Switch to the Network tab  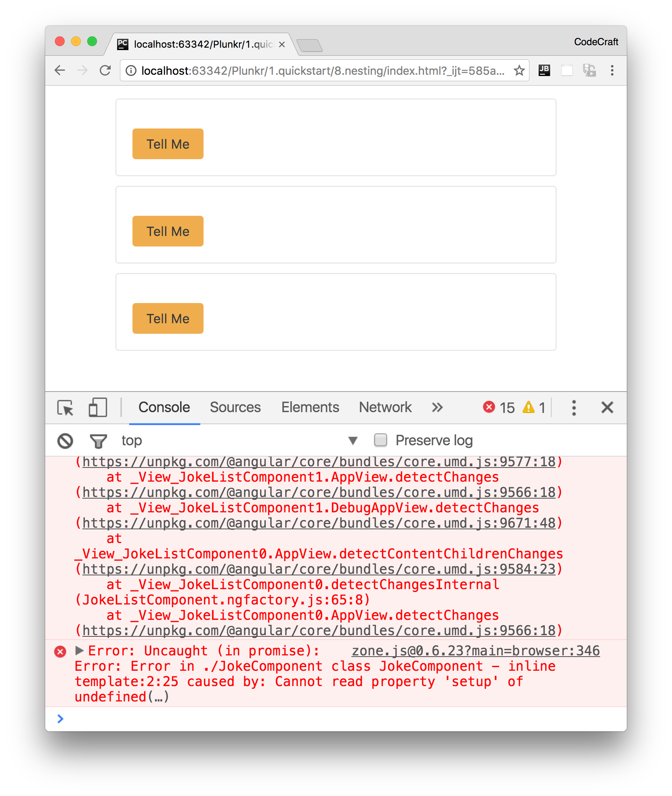[385, 407]
